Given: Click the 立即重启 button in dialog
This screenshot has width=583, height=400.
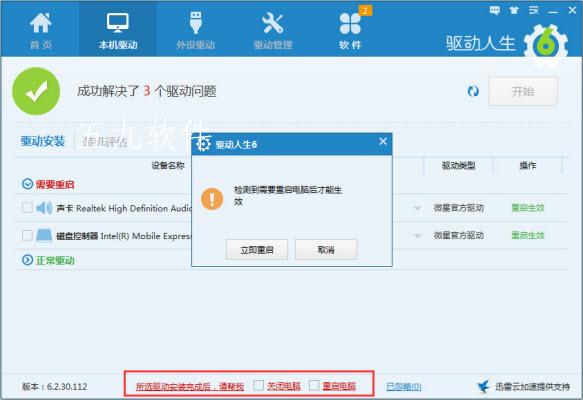Looking at the screenshot, I should click(257, 249).
